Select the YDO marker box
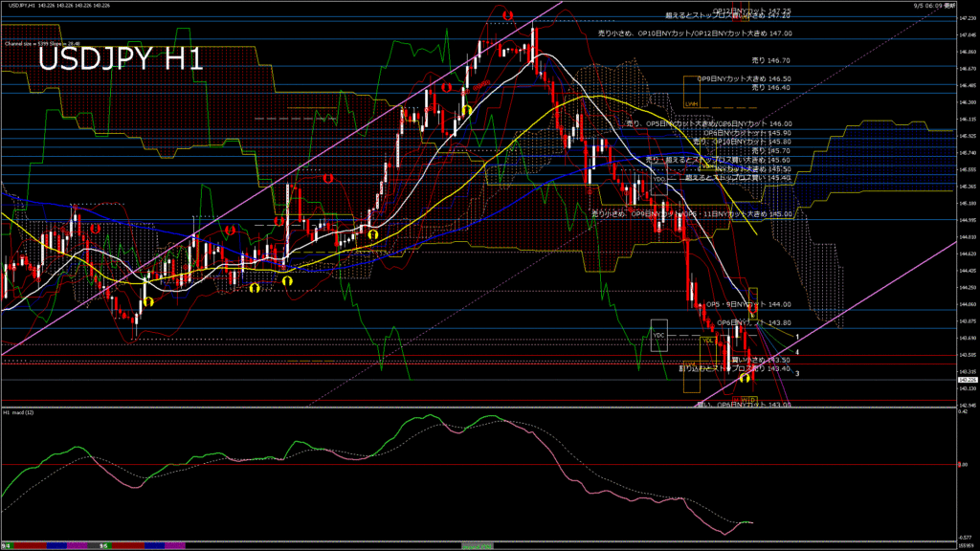980x551 pixels. pos(658,179)
